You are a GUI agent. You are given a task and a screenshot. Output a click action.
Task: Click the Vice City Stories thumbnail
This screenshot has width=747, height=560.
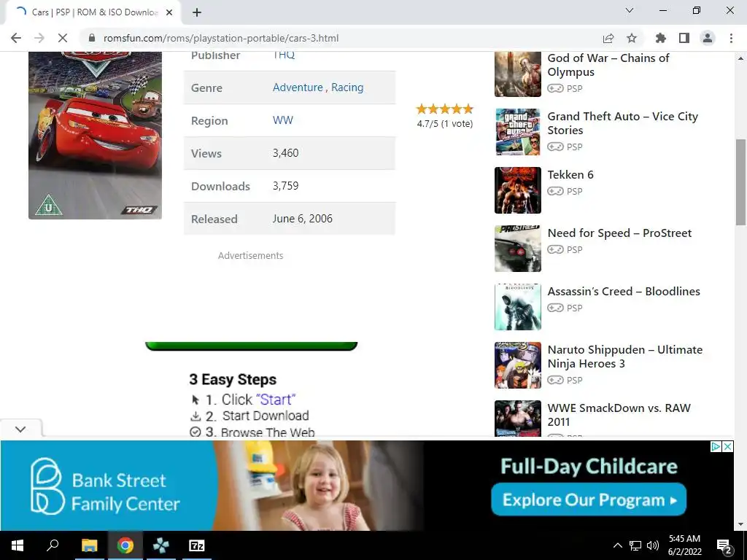point(518,132)
